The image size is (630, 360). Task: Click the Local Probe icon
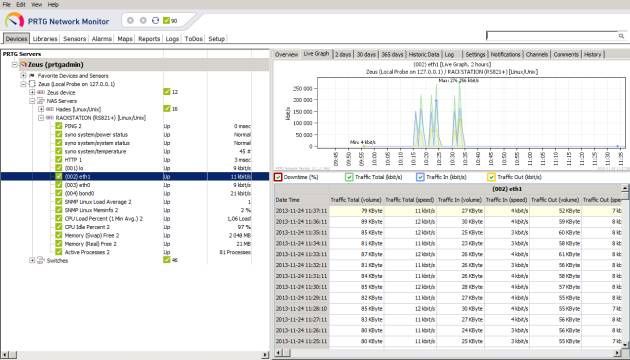pyautogui.click(x=32, y=84)
